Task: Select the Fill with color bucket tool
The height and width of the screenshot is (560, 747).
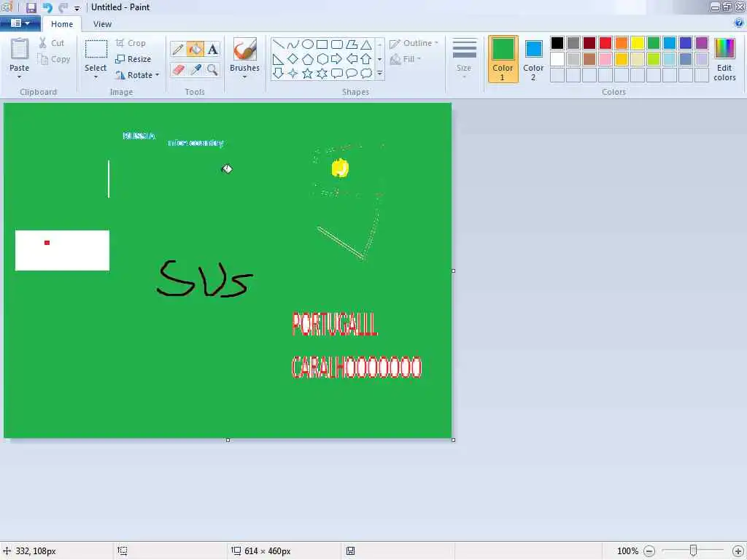Action: pyautogui.click(x=196, y=49)
